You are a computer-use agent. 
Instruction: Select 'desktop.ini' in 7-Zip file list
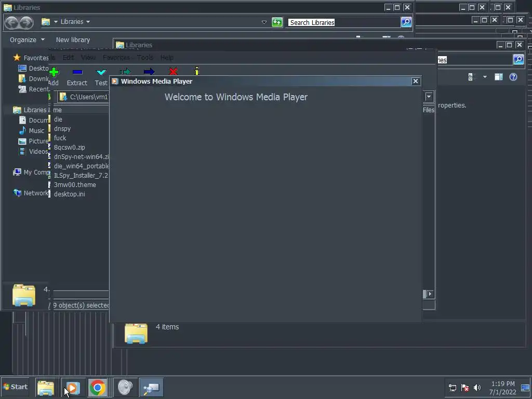[x=70, y=194]
